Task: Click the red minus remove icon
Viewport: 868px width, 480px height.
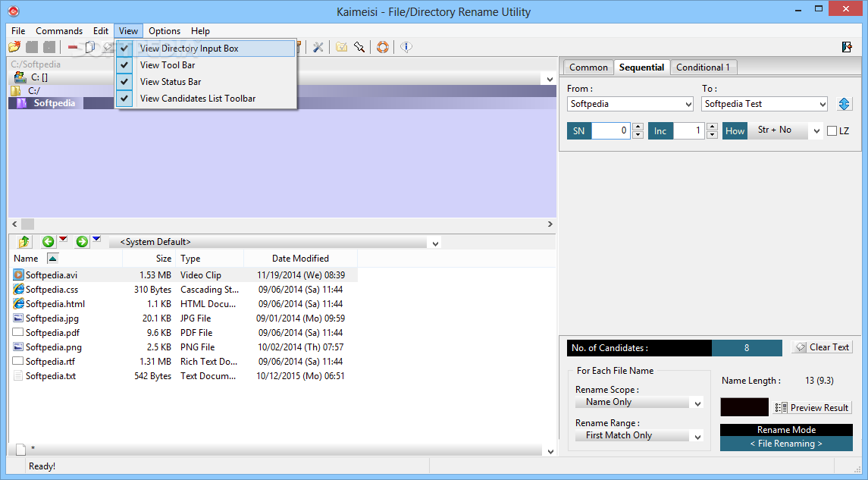Action: [73, 47]
